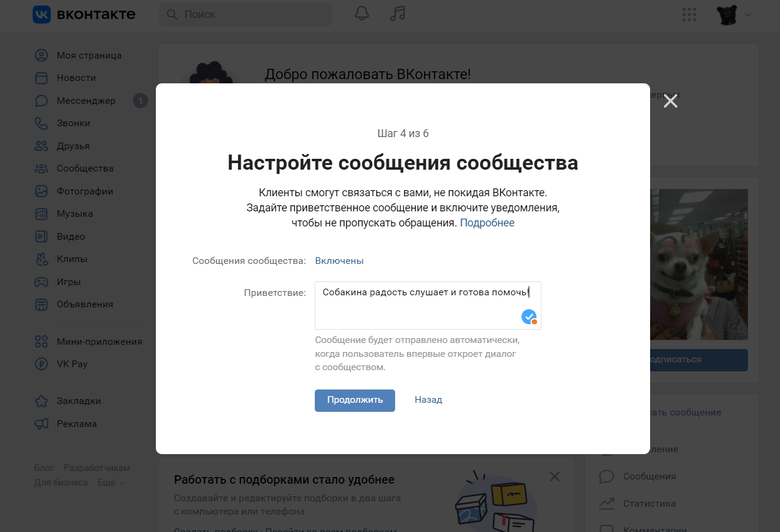Open the VK services grid icon
This screenshot has height=532, width=780.
coord(688,14)
